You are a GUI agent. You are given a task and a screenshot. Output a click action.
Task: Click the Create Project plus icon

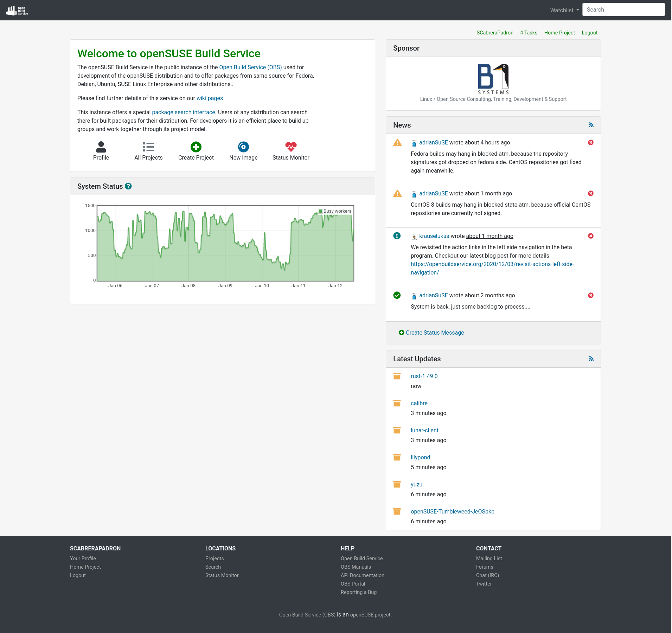pos(196,147)
